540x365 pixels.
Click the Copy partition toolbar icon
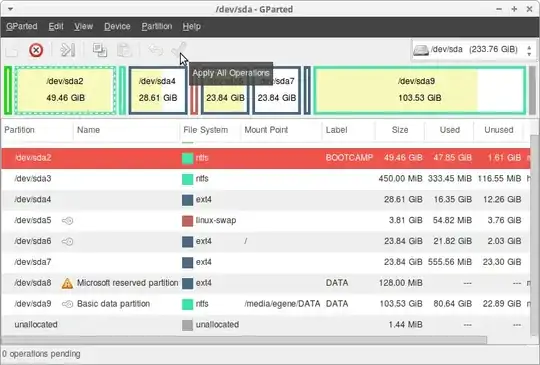coord(100,50)
